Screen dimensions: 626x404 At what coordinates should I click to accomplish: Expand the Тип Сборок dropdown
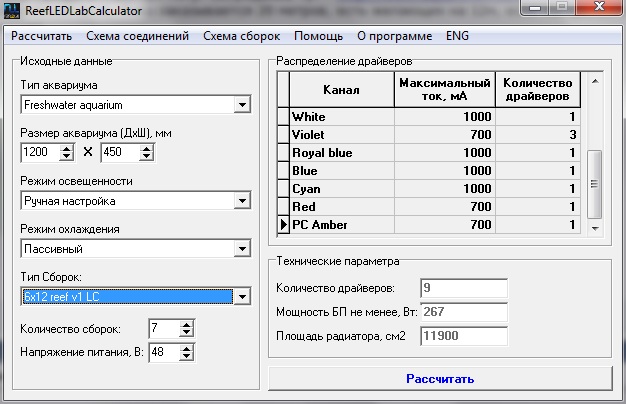[242, 297]
